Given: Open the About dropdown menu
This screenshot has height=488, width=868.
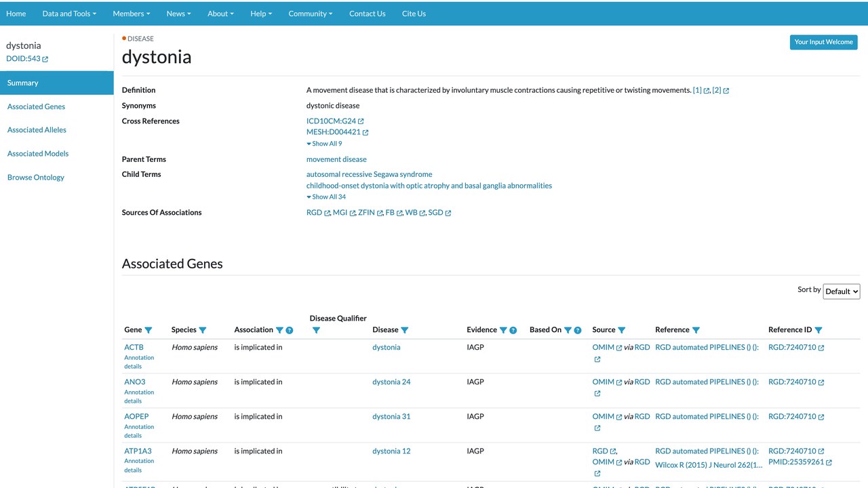Looking at the screenshot, I should click(220, 14).
